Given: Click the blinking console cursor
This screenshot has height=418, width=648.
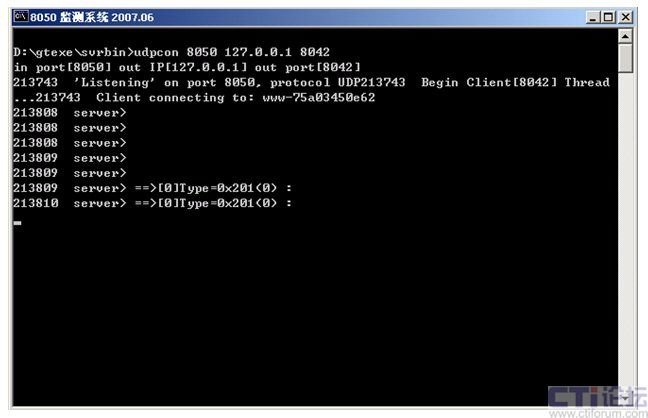Looking at the screenshot, I should point(18,223).
